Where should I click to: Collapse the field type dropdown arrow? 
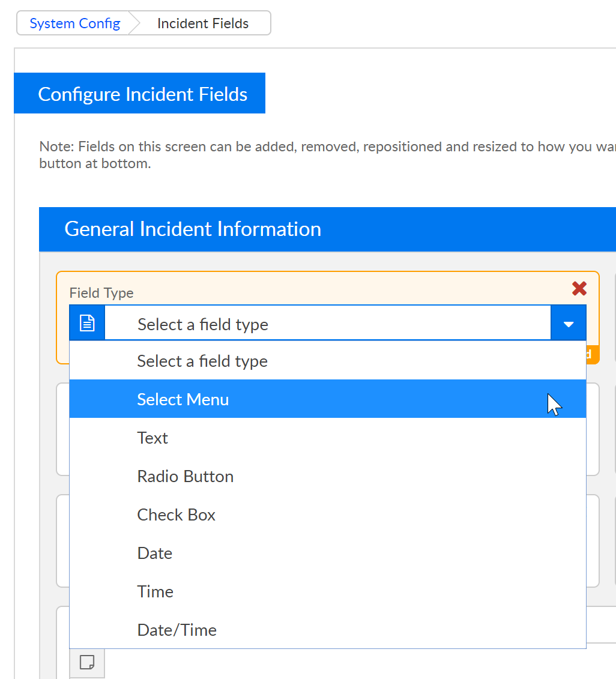click(x=569, y=324)
